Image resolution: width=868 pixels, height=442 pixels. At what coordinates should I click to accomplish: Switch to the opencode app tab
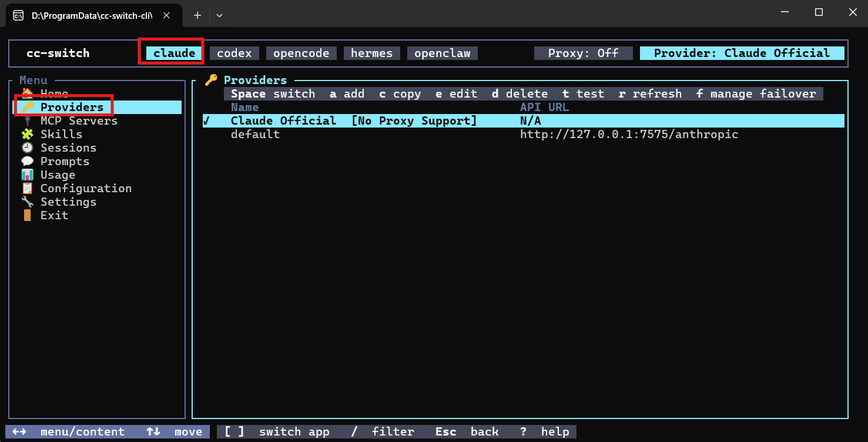(x=301, y=53)
